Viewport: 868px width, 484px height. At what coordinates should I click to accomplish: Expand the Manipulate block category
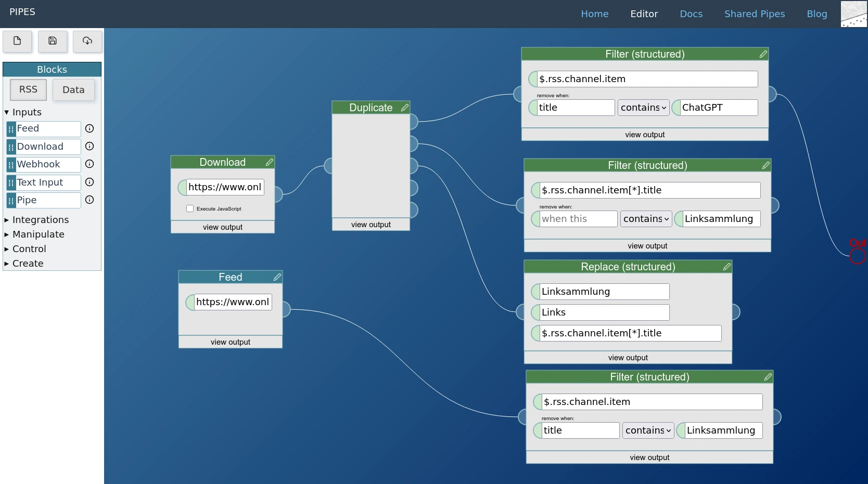[x=38, y=234]
